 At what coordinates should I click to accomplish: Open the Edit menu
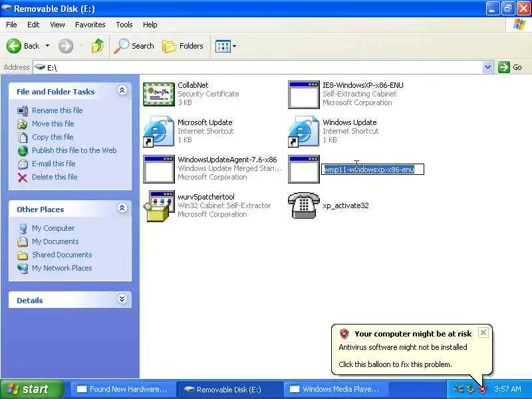33,25
